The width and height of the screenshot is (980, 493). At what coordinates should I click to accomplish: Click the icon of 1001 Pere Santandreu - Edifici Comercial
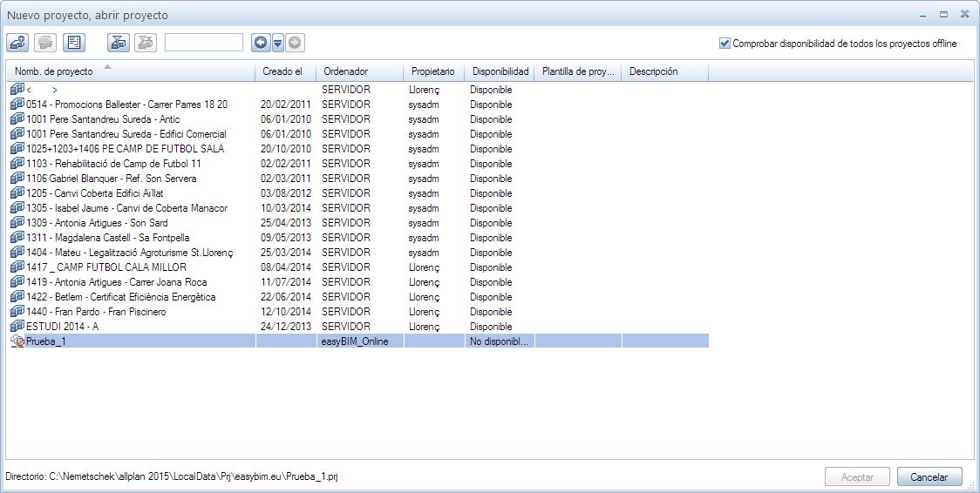pyautogui.click(x=17, y=133)
